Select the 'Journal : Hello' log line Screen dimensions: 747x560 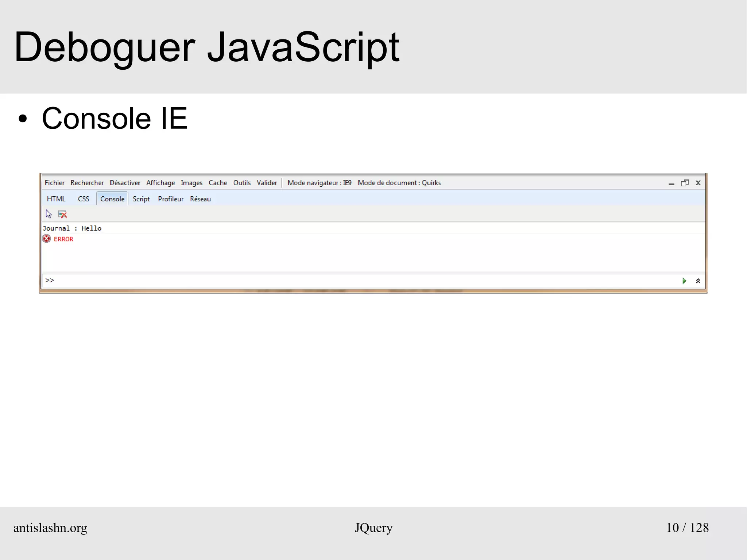point(72,228)
